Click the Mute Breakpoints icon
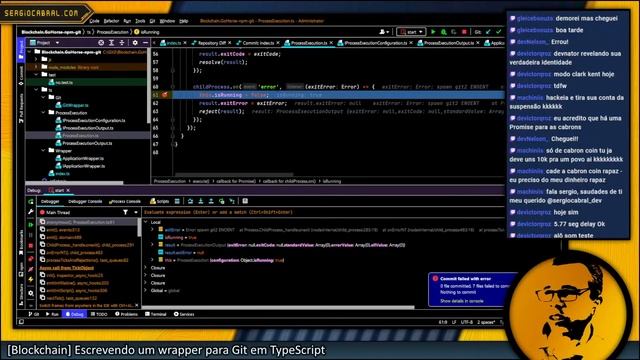The width and height of the screenshot is (640, 360). click(x=31, y=269)
